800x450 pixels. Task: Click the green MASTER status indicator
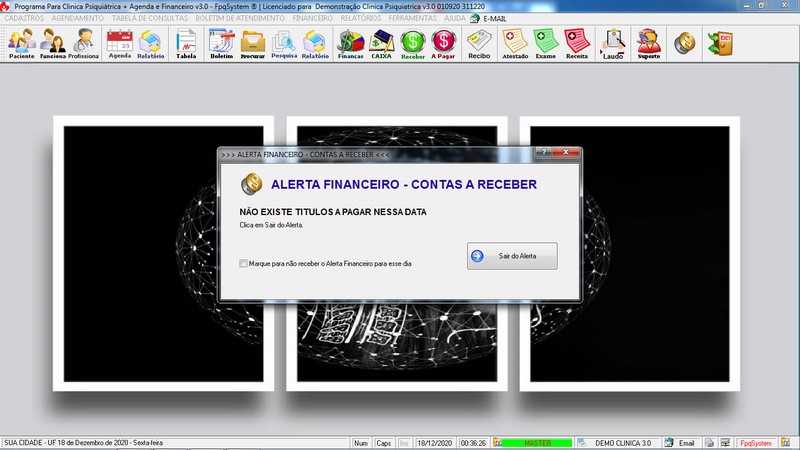[537, 443]
